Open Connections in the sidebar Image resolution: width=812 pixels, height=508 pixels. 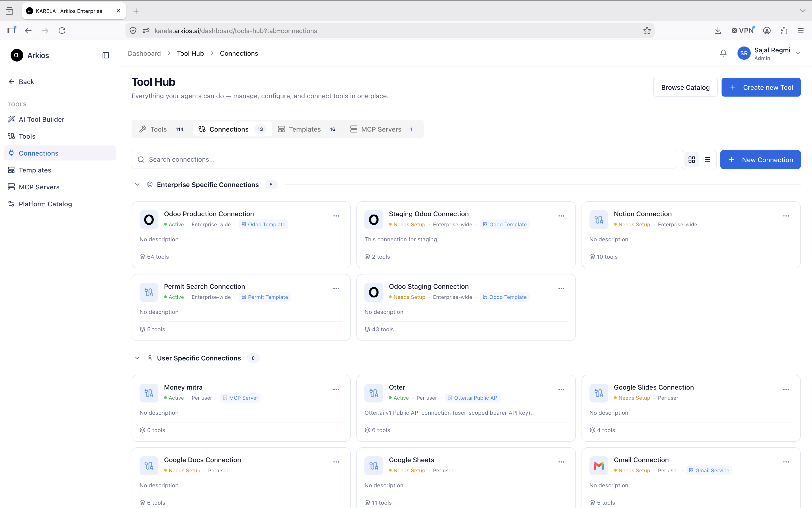point(60,153)
